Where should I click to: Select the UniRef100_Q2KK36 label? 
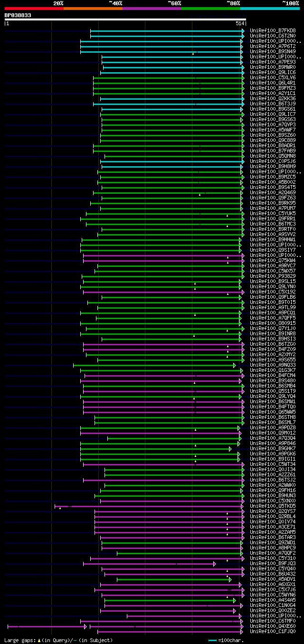(273, 98)
